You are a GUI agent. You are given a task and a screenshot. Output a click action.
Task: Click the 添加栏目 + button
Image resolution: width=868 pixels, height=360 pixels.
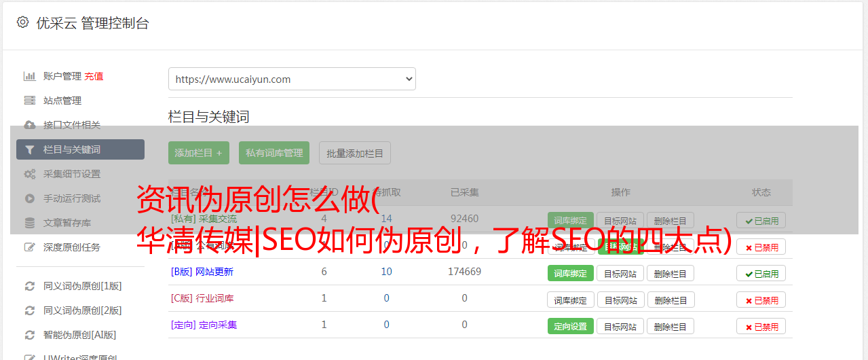199,153
